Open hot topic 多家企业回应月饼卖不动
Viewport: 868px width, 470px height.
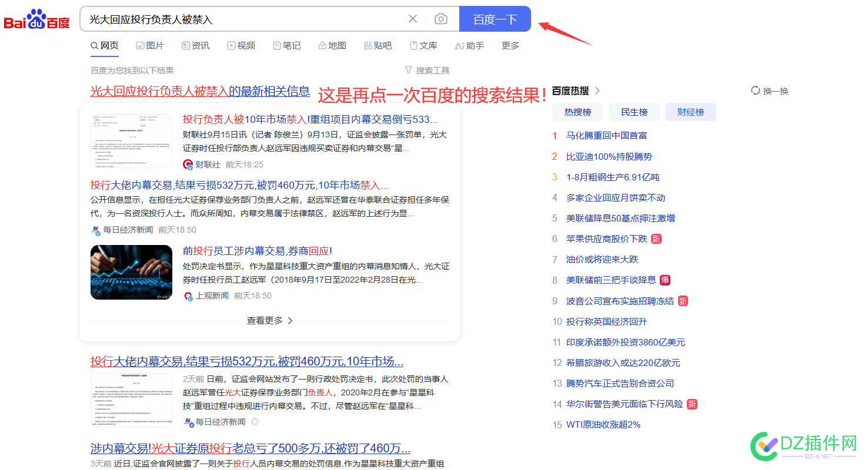pos(616,197)
